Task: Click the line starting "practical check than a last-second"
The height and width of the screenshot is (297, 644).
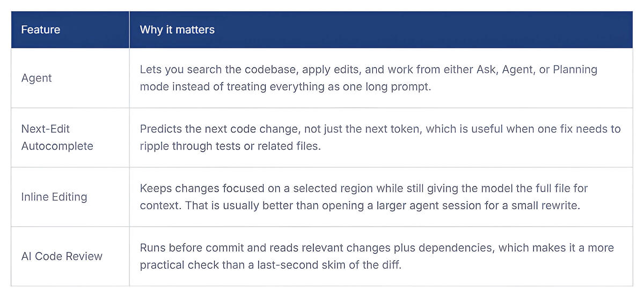Action: [x=270, y=265]
